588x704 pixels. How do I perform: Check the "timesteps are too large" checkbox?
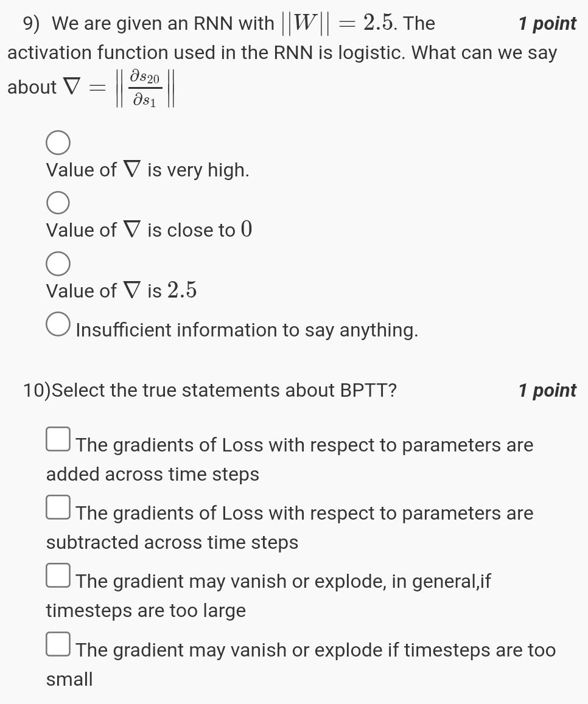point(57,576)
